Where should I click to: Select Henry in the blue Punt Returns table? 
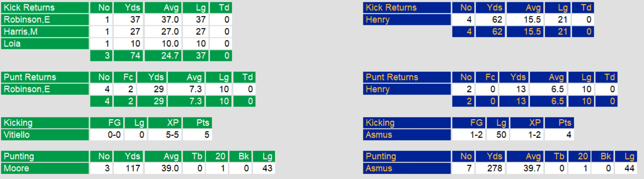pyautogui.click(x=407, y=89)
